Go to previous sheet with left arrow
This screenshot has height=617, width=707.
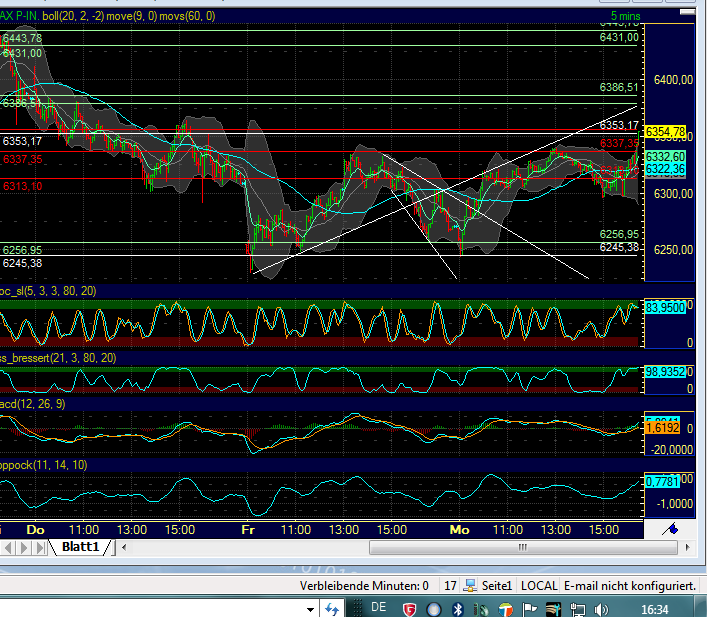tap(8, 548)
